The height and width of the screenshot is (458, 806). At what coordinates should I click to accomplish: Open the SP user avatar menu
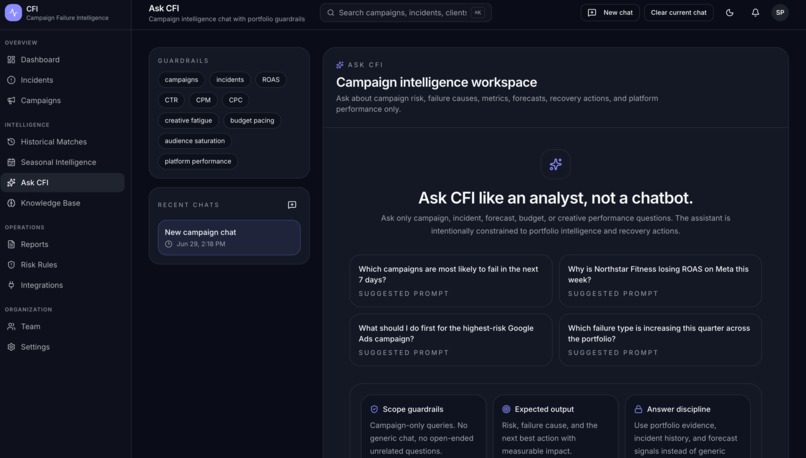780,13
